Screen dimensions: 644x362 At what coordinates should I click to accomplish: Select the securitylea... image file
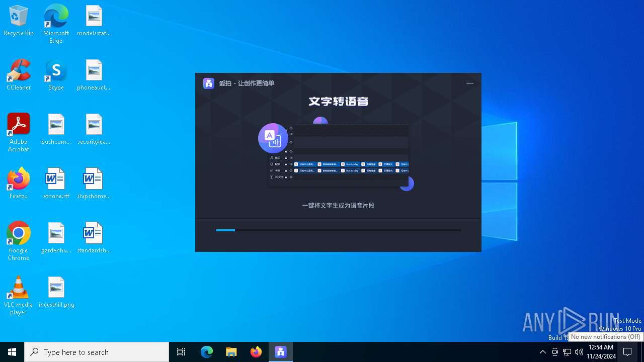click(94, 129)
